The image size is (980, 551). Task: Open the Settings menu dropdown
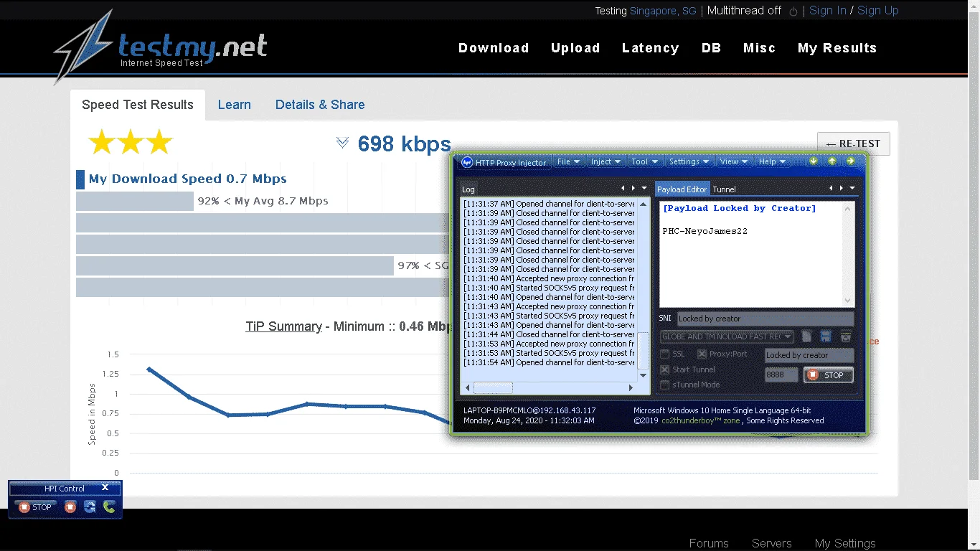pyautogui.click(x=689, y=161)
